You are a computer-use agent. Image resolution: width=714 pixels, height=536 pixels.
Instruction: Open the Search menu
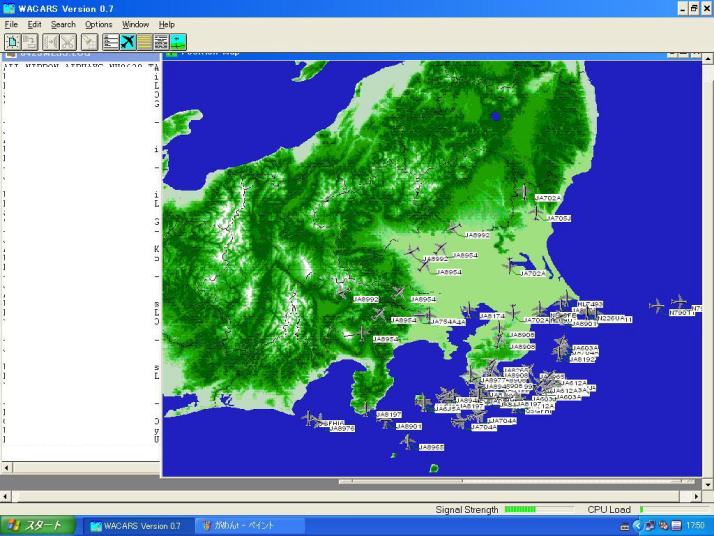point(63,24)
